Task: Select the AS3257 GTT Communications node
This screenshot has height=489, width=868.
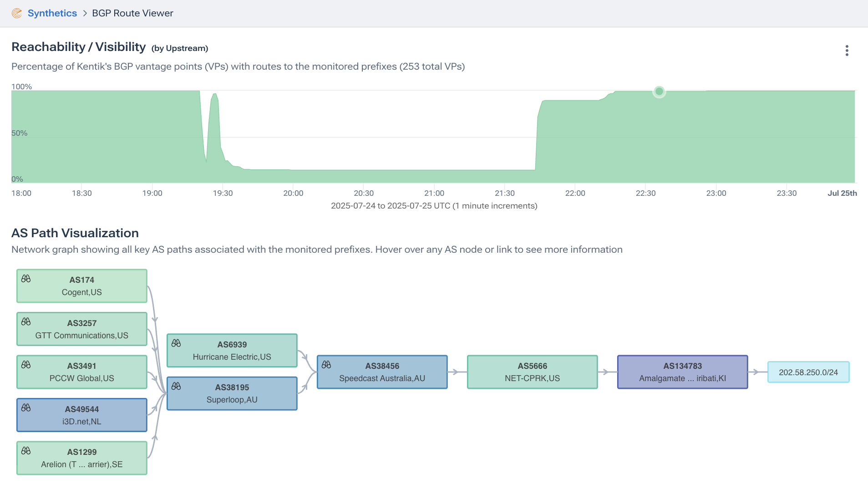Action: tap(82, 329)
